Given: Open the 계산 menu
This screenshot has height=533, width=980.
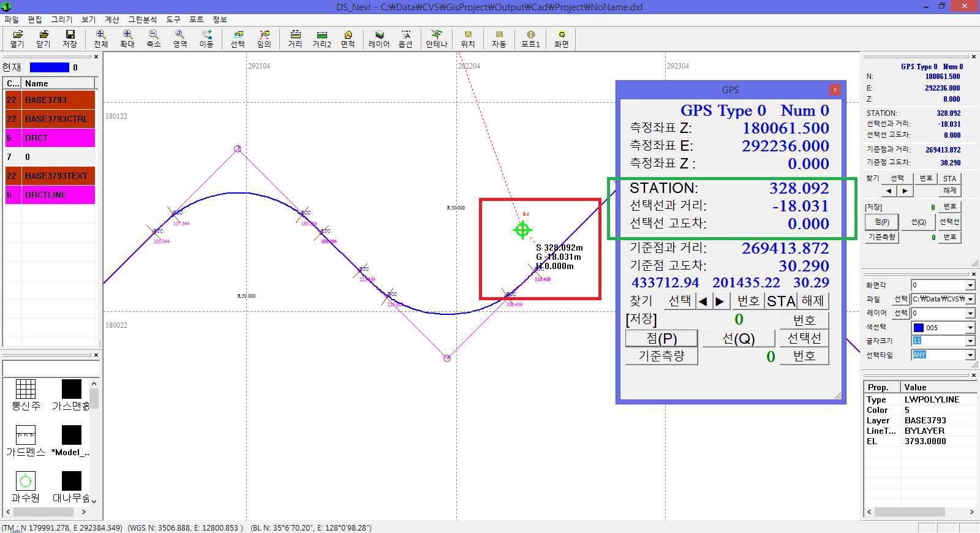Looking at the screenshot, I should click(x=111, y=20).
